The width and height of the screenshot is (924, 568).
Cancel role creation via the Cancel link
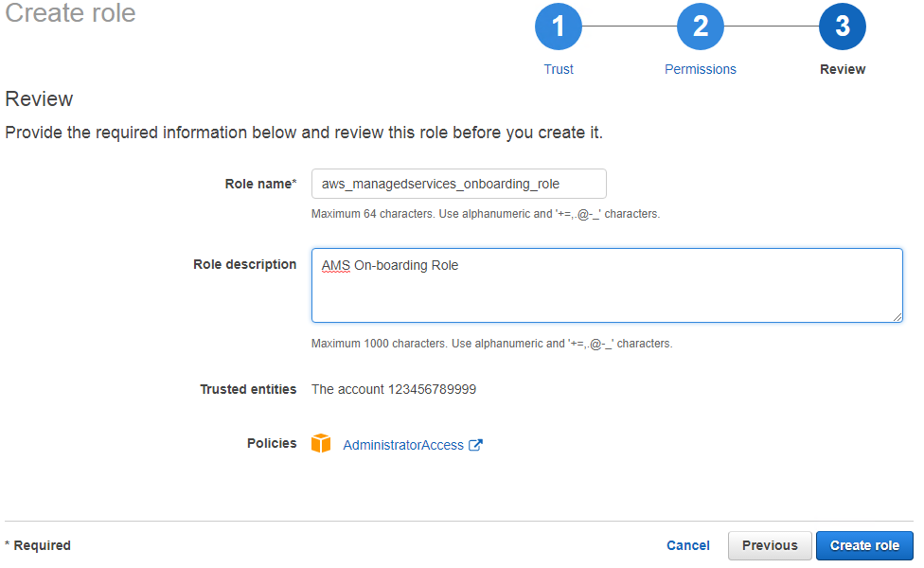tap(687, 545)
